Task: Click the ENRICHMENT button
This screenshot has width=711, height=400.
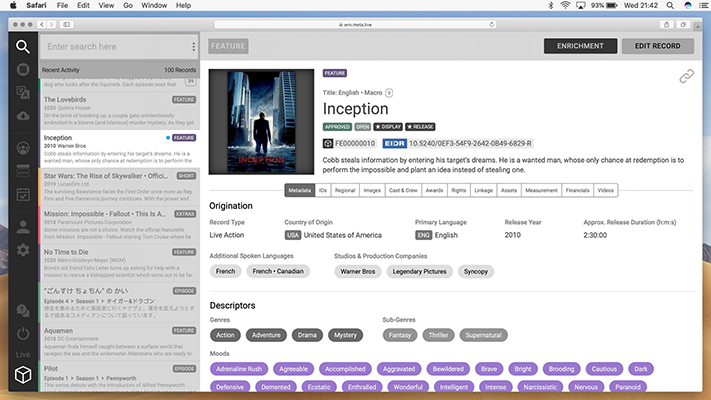Action: 580,46
